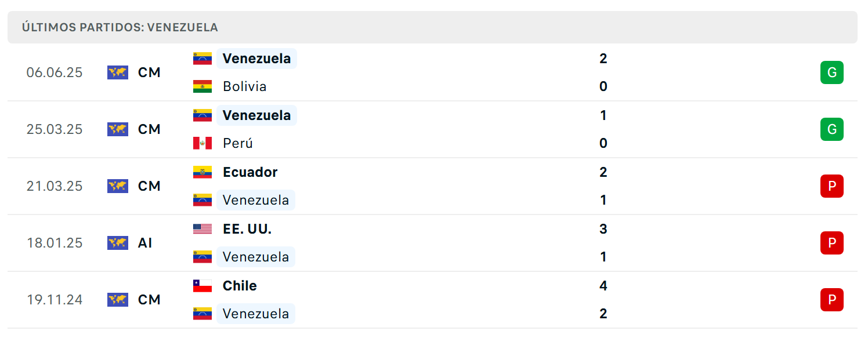Click green G badge for Perú match
The image size is (868, 338).
pyautogui.click(x=831, y=129)
